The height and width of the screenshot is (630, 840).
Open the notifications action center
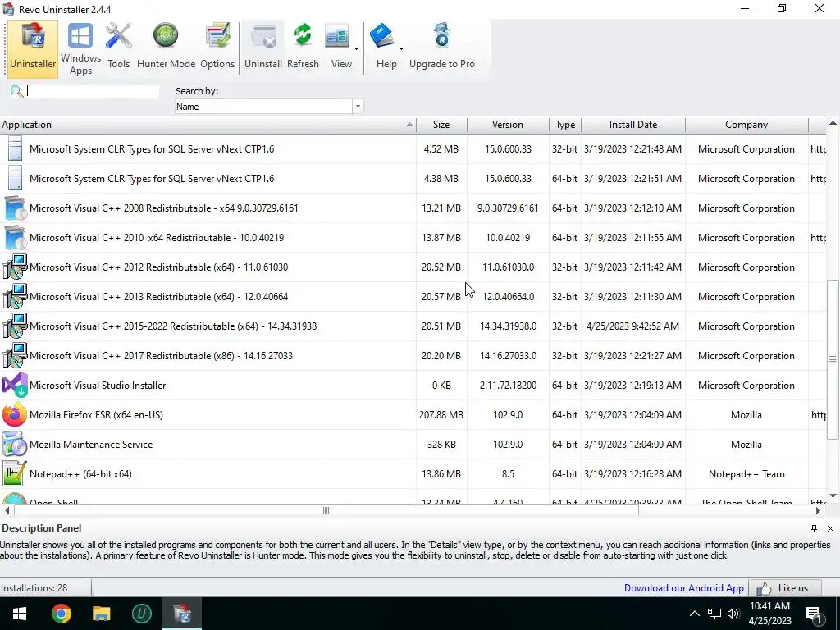coord(815,614)
